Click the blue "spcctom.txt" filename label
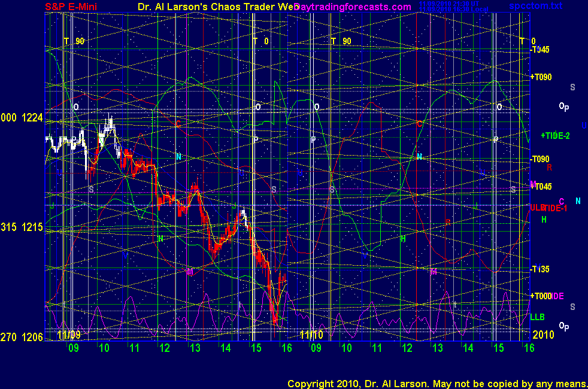 point(535,5)
